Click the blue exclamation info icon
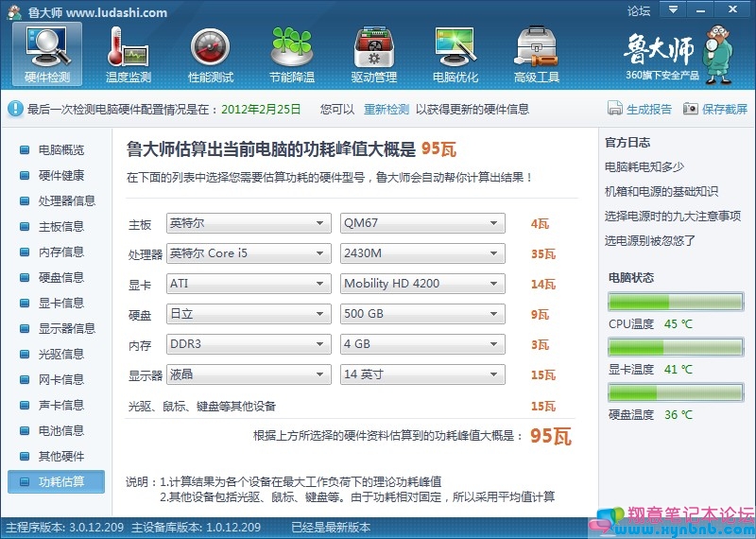This screenshot has width=756, height=539. pos(15,109)
